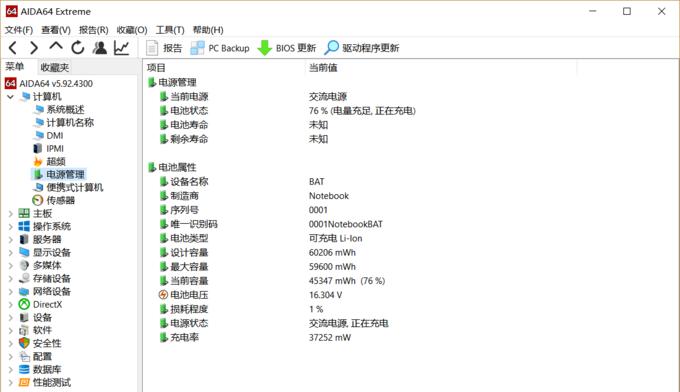The width and height of the screenshot is (680, 392).
Task: Open the user manager icon
Action: click(100, 48)
